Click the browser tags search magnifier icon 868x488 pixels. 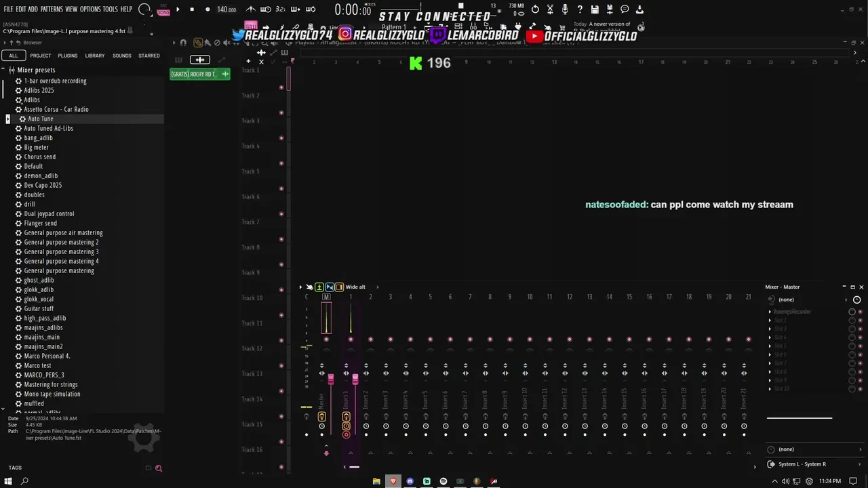pyautogui.click(x=158, y=468)
